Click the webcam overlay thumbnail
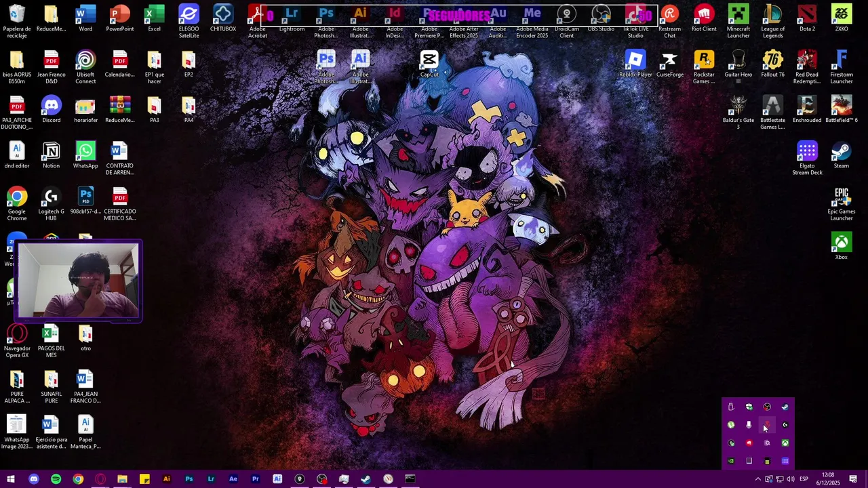 [78, 281]
